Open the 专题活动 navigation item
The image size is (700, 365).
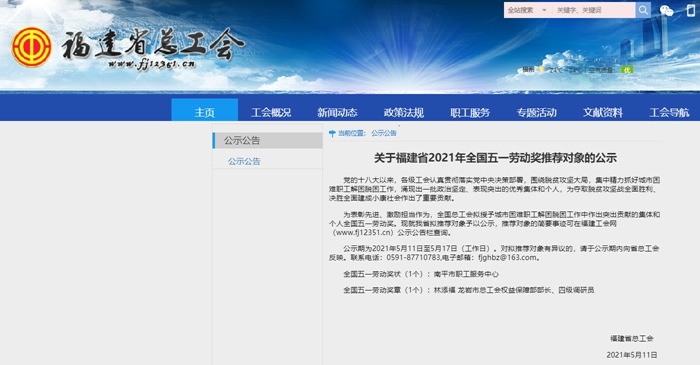pyautogui.click(x=537, y=112)
